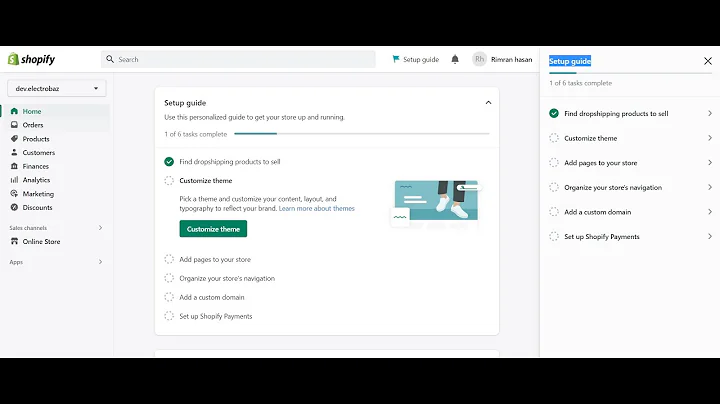
Task: Open Customers in sidebar
Action: pyautogui.click(x=39, y=152)
